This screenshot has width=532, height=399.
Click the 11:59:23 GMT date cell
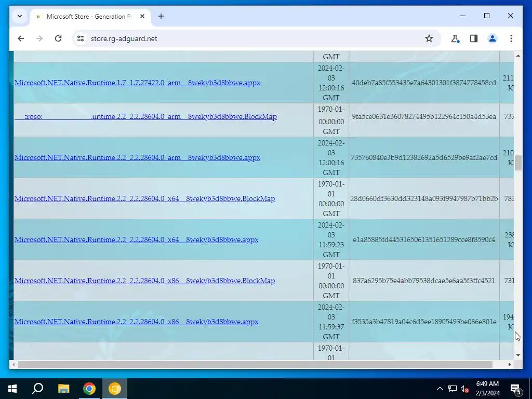(x=331, y=240)
